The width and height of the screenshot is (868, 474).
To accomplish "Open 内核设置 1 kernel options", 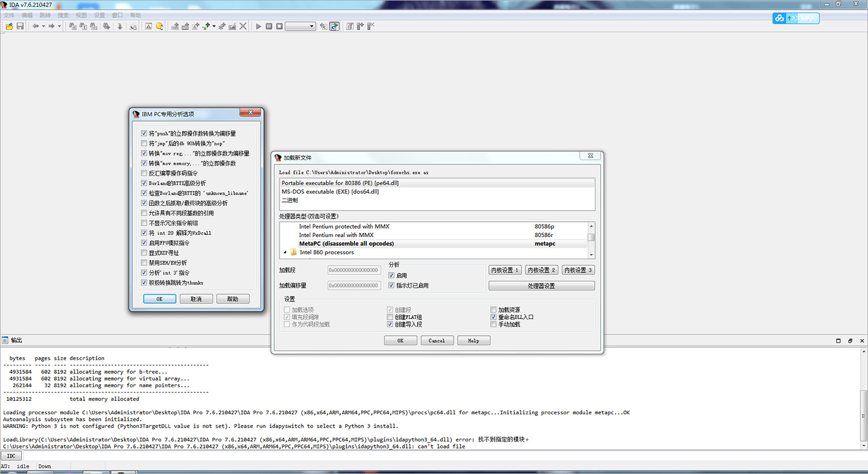I will [x=505, y=270].
